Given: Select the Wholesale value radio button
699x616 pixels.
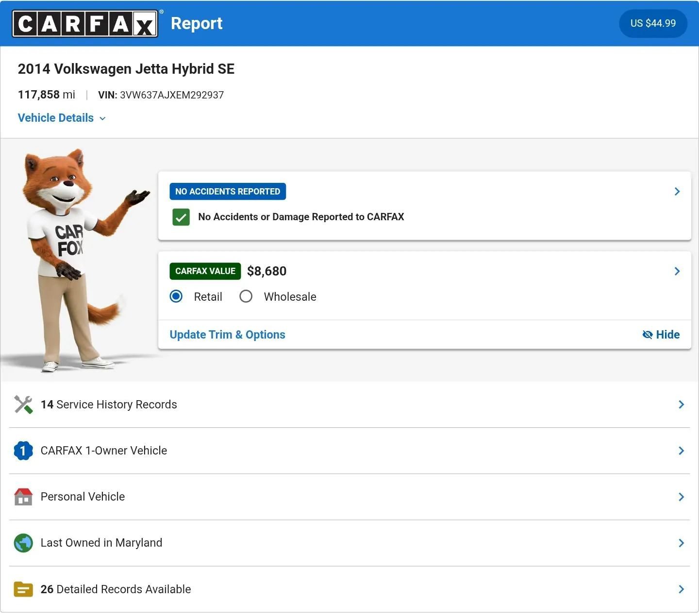Looking at the screenshot, I should click(246, 296).
